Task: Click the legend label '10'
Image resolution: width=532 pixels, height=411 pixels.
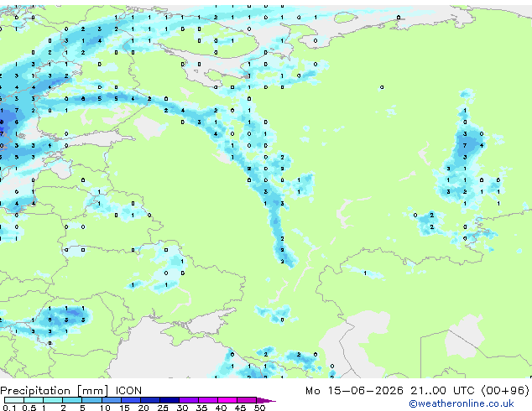Action: click(x=105, y=408)
